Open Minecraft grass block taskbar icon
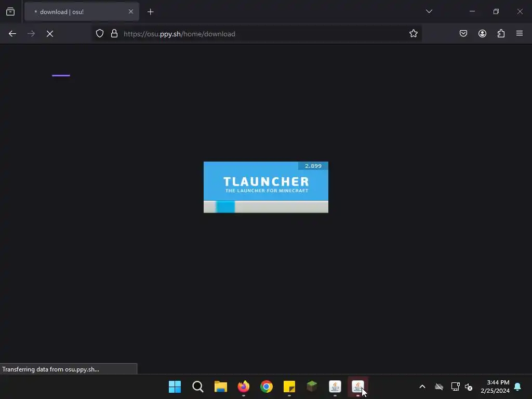532x399 pixels. 312,387
